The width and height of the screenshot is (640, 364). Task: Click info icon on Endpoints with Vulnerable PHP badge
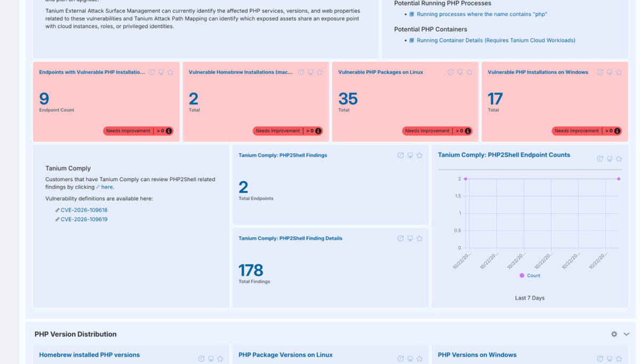169,131
